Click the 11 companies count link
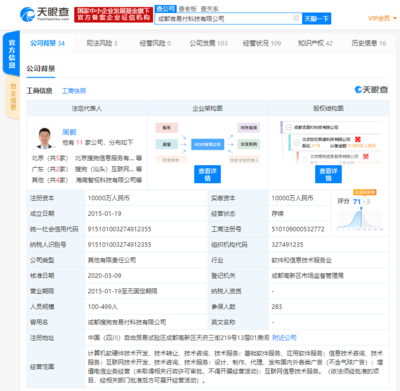Viewport: 400px width, 391px height. 79,142
